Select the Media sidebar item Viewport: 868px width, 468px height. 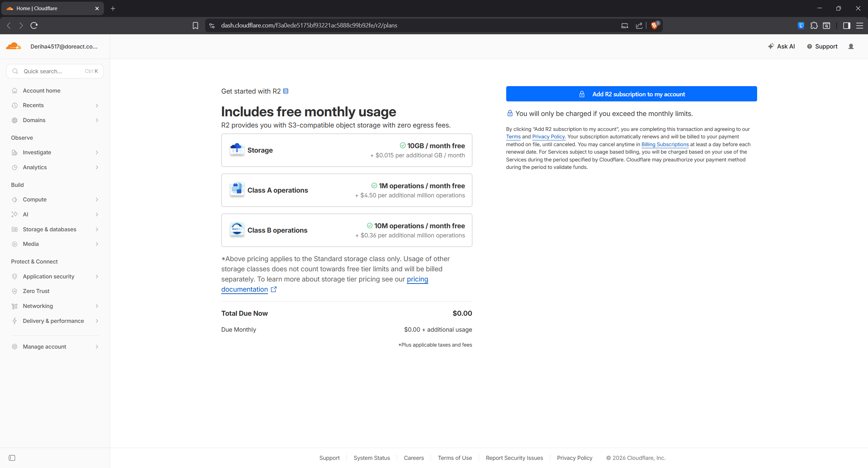[55, 244]
